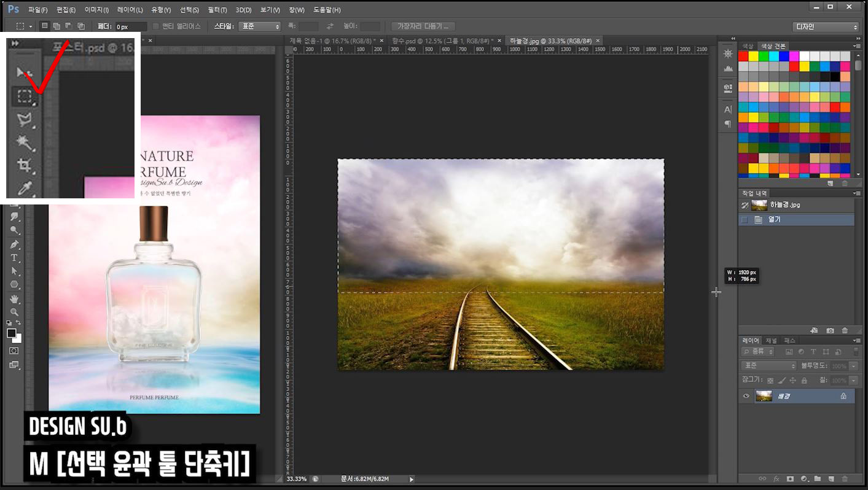This screenshot has height=490, width=868.
Task: Enable the 앤티 앨리어스 checkbox
Action: coord(155,26)
